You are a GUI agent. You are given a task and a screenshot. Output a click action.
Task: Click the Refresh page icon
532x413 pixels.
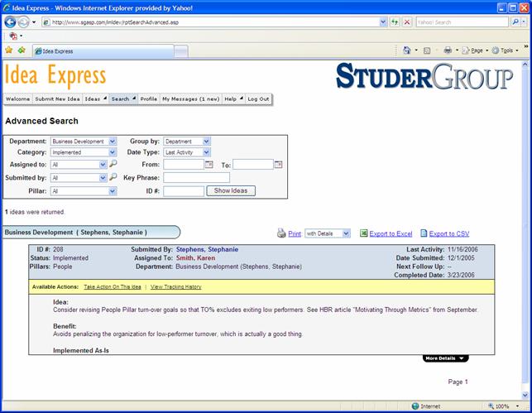(395, 22)
